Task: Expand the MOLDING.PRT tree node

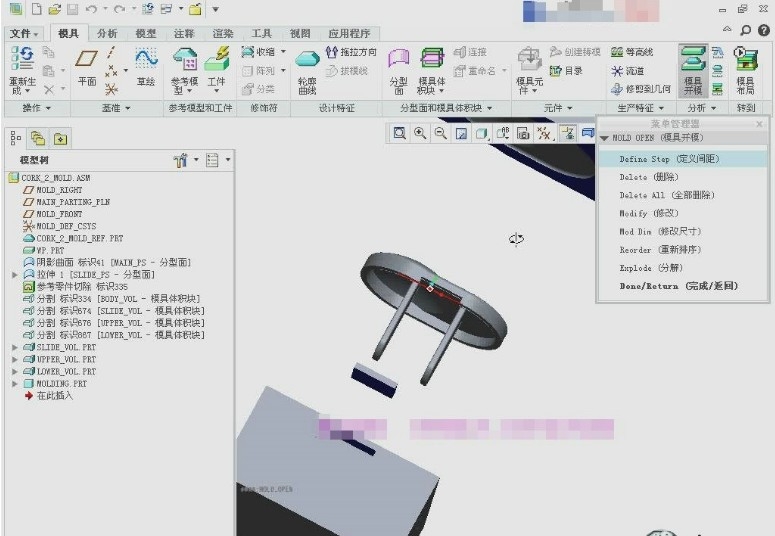Action: tap(15, 384)
